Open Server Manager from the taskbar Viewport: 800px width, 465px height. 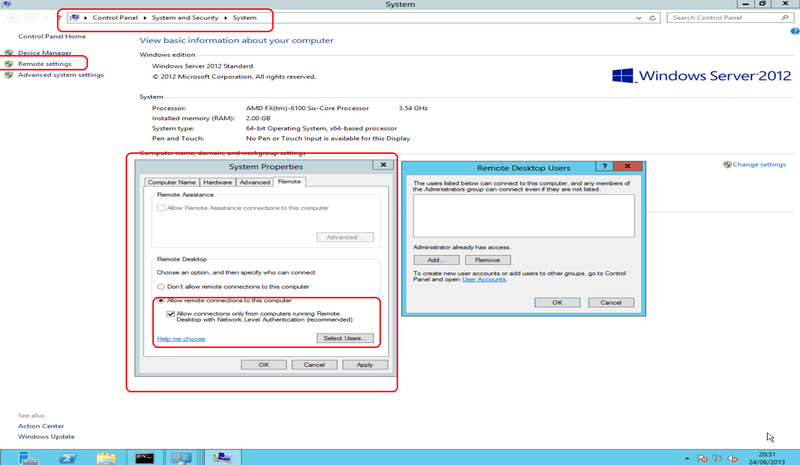(x=28, y=458)
